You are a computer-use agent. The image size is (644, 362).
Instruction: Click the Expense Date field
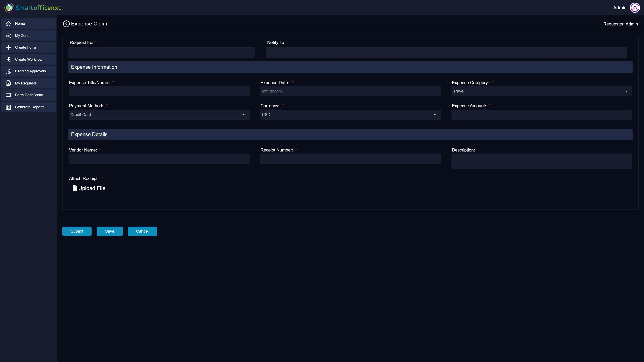(x=350, y=91)
